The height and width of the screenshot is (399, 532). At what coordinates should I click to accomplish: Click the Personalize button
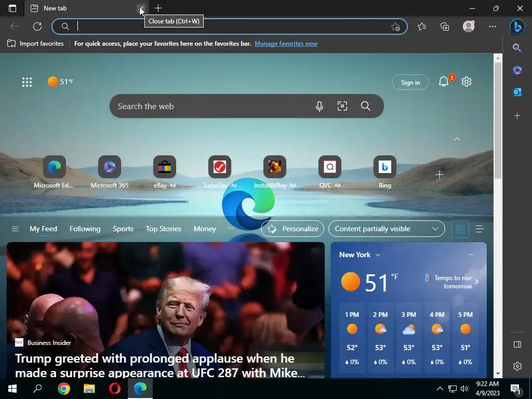click(292, 229)
